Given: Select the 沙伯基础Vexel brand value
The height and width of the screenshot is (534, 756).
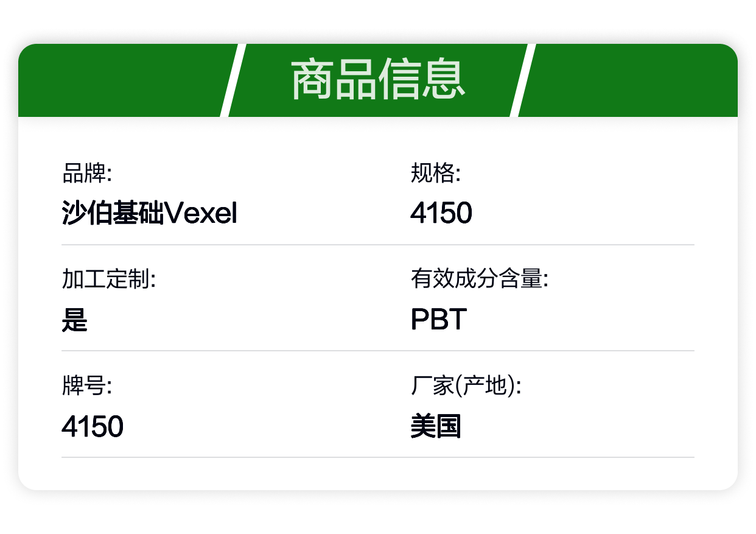Looking at the screenshot, I should pyautogui.click(x=149, y=214).
